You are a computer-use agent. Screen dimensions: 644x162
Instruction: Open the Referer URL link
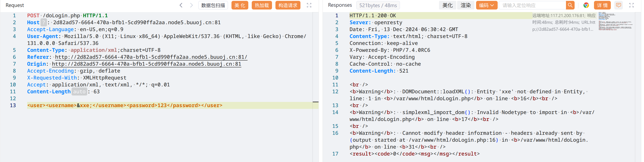tap(151, 57)
